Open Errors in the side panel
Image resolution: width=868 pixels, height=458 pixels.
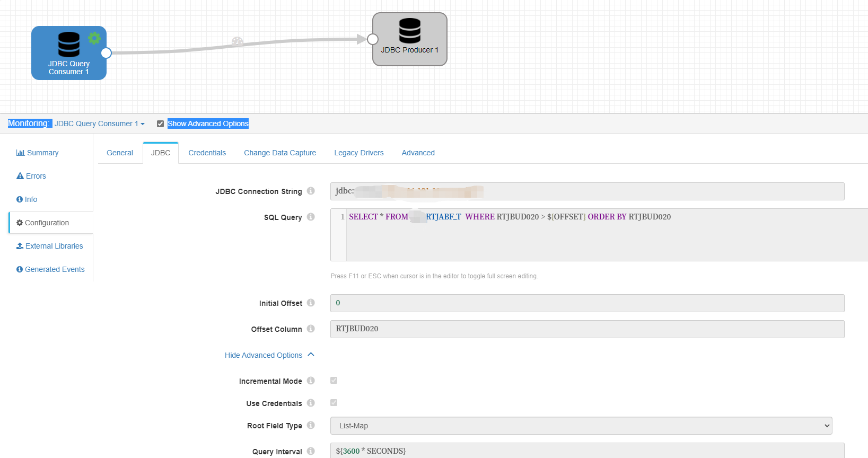coord(31,176)
